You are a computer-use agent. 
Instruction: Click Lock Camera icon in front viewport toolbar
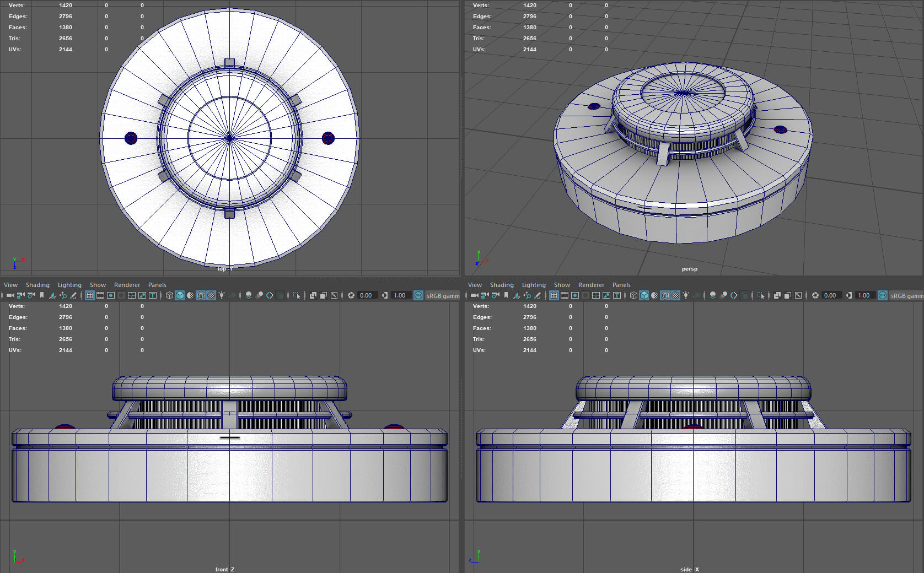coord(20,295)
